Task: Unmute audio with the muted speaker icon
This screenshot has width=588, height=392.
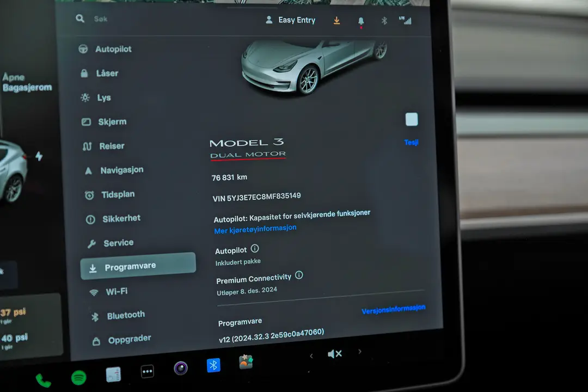Action: [334, 354]
